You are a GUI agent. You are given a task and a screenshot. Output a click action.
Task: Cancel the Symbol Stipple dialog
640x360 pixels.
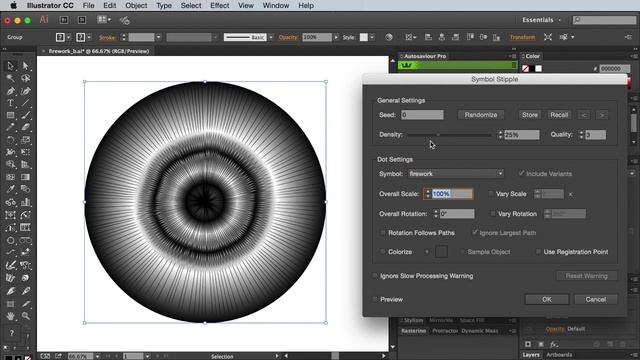point(596,300)
